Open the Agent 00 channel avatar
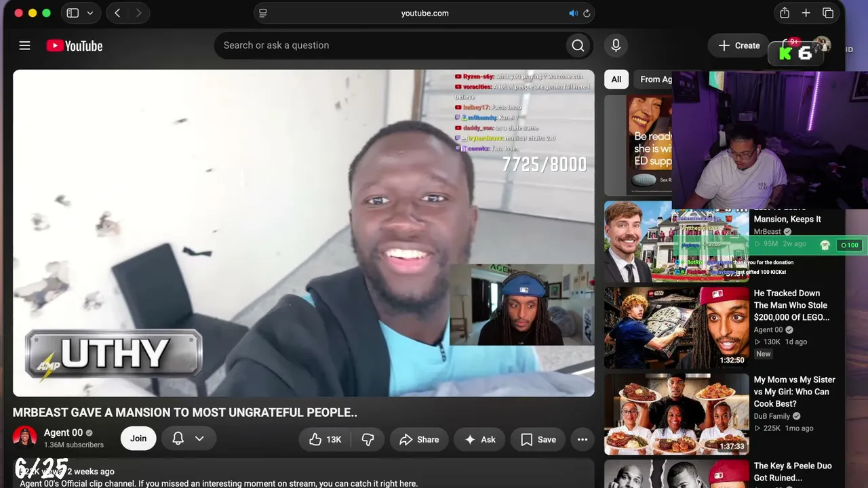 point(25,439)
